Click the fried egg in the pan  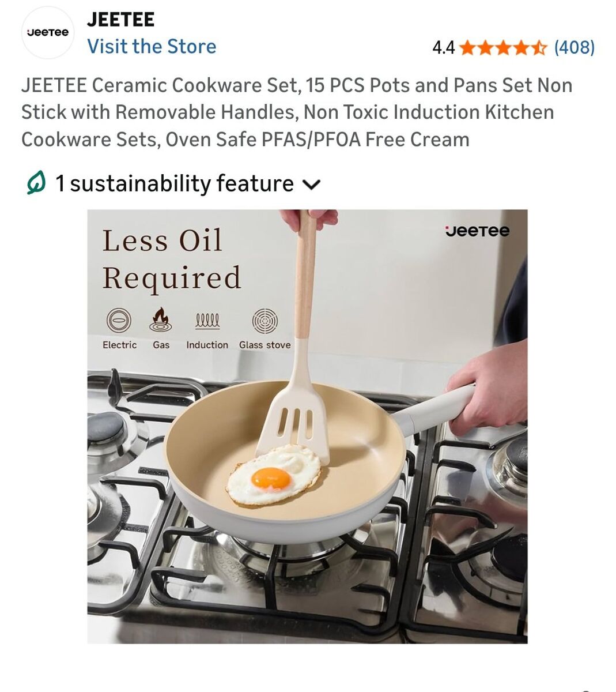click(273, 476)
